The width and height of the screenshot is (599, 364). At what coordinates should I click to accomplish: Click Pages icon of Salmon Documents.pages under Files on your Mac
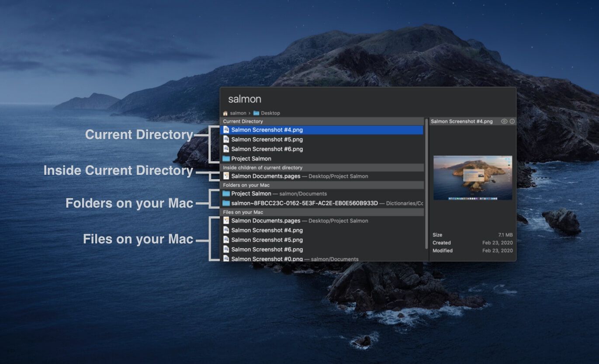226,221
